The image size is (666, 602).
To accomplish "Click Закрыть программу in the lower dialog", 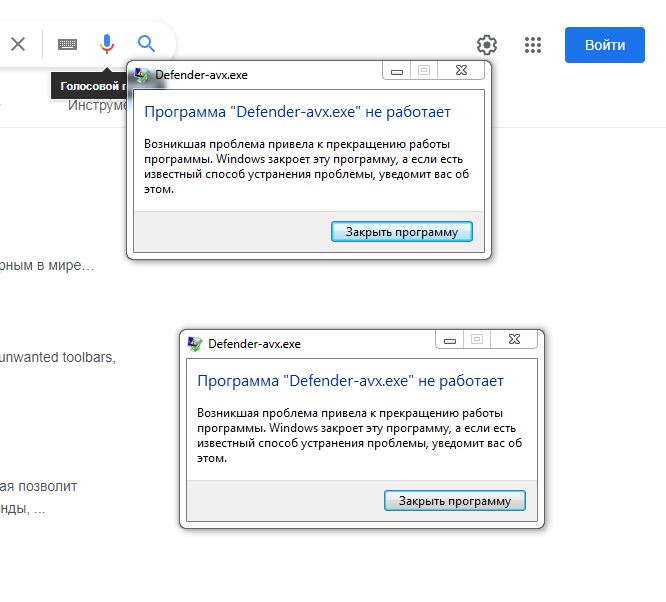I will [454, 500].
